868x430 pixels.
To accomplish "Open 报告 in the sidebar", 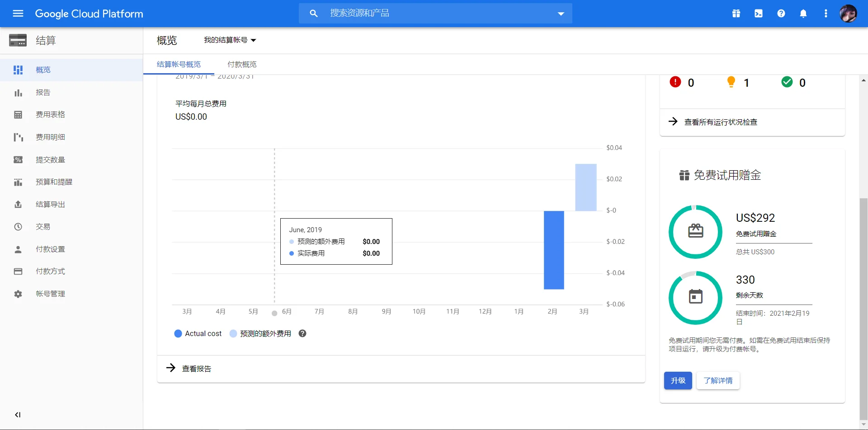I will 71,93.
